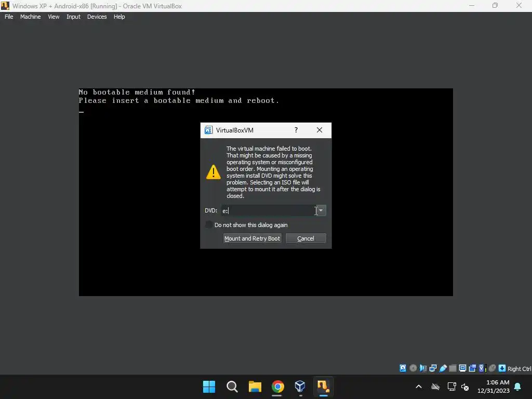Open notifications bell icon
This screenshot has width=532, height=399.
click(518, 387)
